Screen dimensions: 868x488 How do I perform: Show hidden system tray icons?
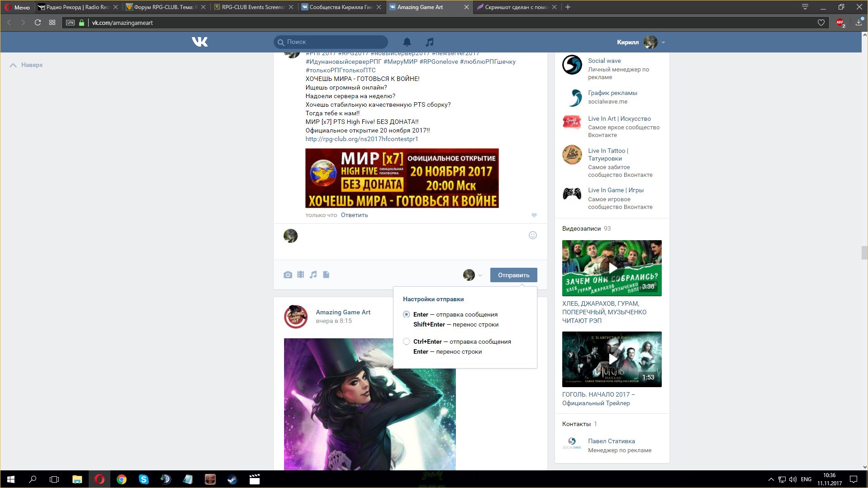tap(771, 479)
